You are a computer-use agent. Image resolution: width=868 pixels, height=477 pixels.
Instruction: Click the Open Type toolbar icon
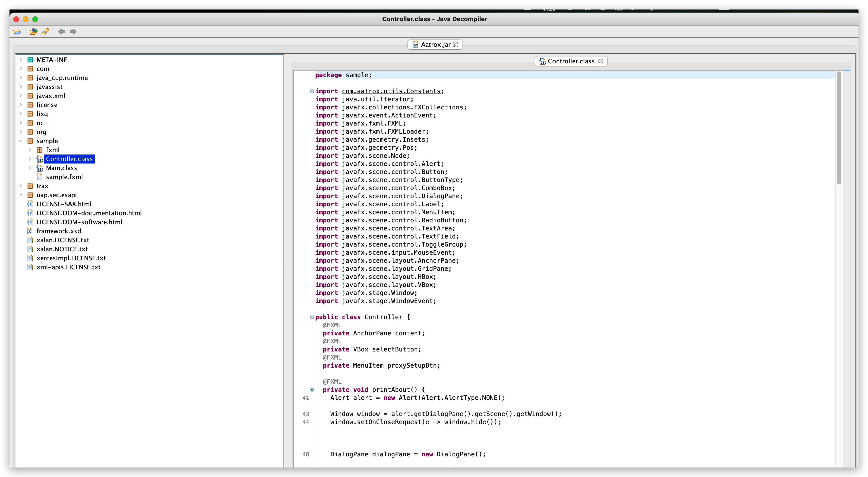point(33,32)
